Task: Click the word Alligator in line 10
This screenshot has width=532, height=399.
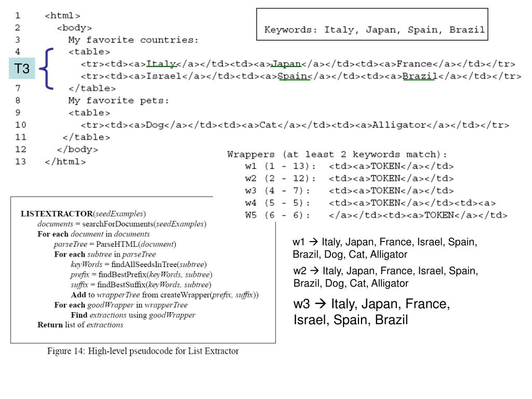Action: tap(400, 125)
